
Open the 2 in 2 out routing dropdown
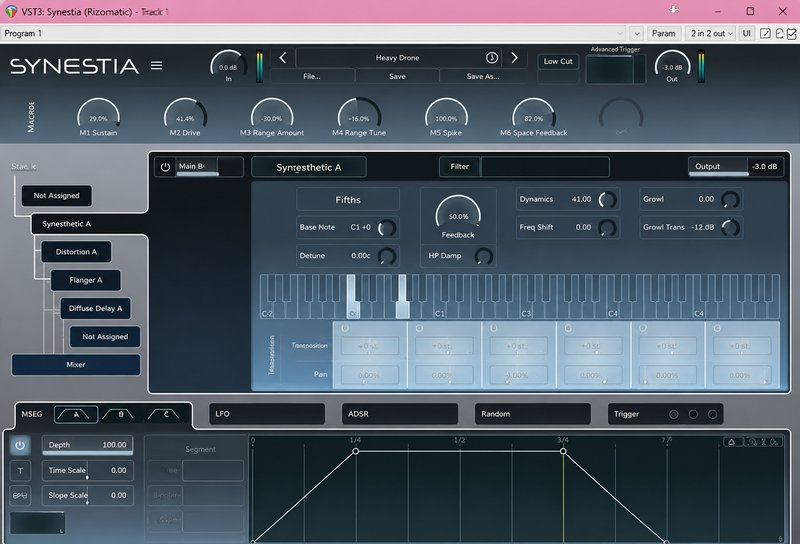tap(711, 33)
